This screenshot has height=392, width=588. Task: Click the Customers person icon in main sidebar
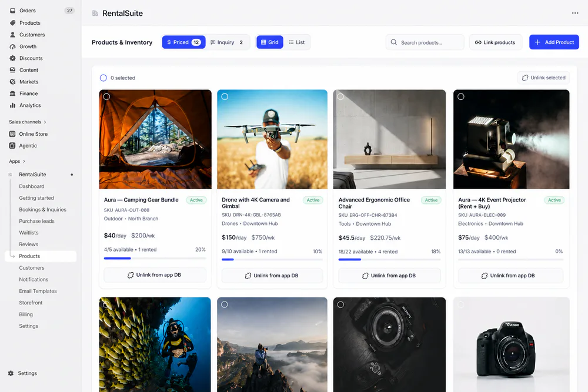pyautogui.click(x=12, y=35)
